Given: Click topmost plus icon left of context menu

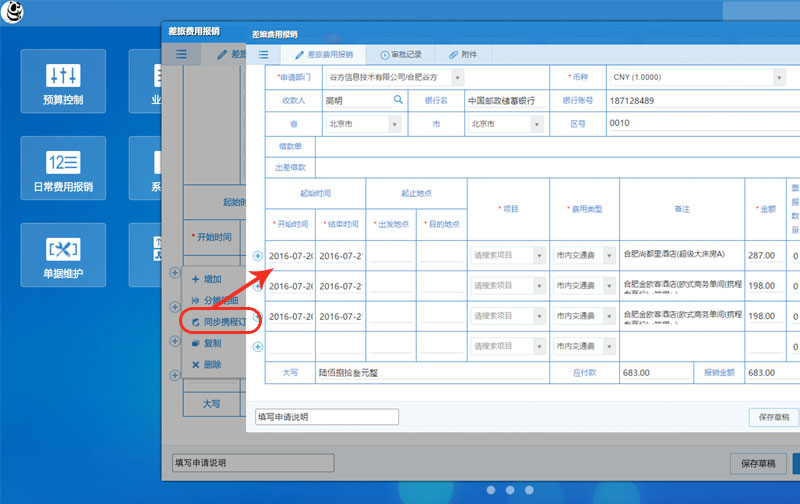Looking at the screenshot, I should click(x=174, y=273).
